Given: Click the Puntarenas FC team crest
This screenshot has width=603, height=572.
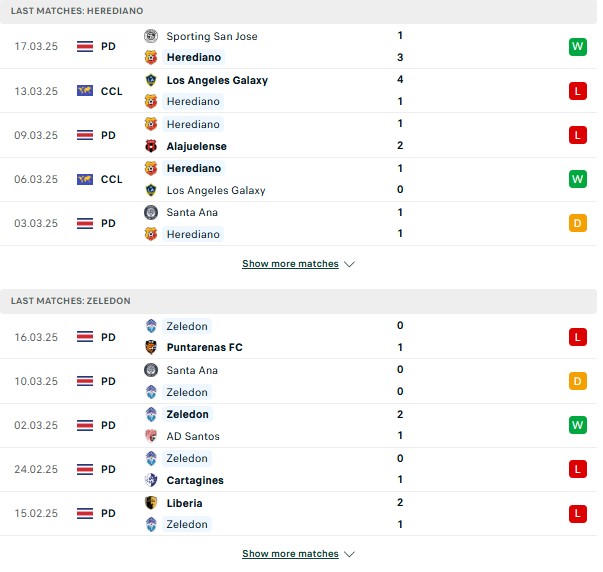Looking at the screenshot, I should tap(151, 347).
